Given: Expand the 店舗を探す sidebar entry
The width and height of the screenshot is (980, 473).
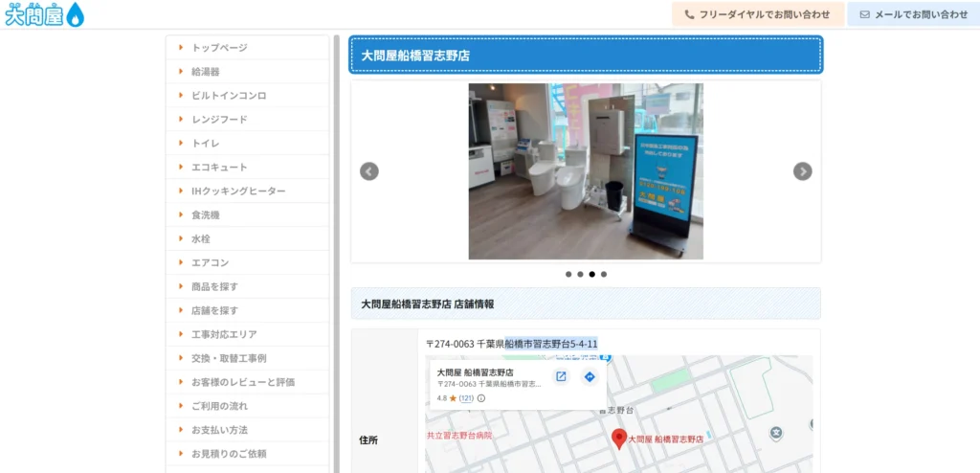Looking at the screenshot, I should (214, 310).
